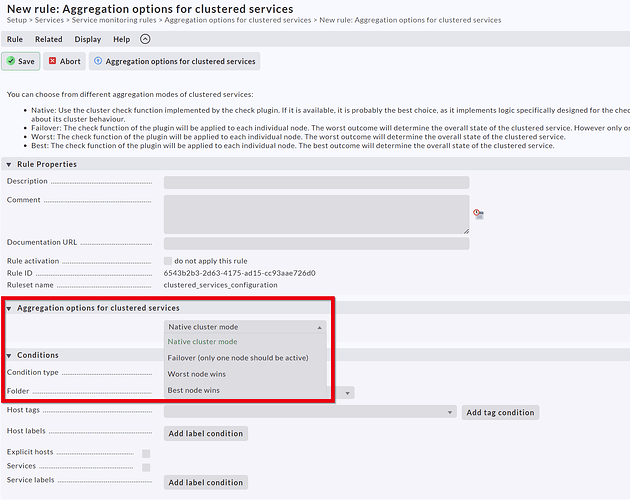Click the Save button with the checkmark icon
The height and width of the screenshot is (500, 630).
point(21,61)
